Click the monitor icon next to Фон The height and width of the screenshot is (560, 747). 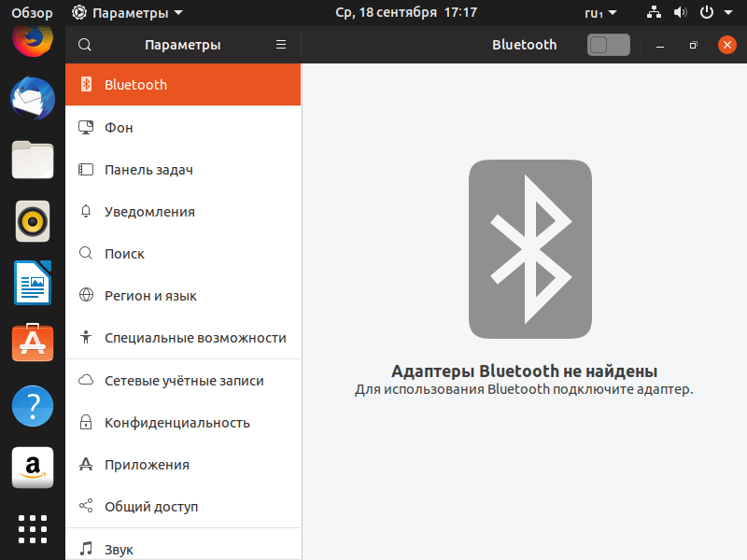[x=86, y=127]
